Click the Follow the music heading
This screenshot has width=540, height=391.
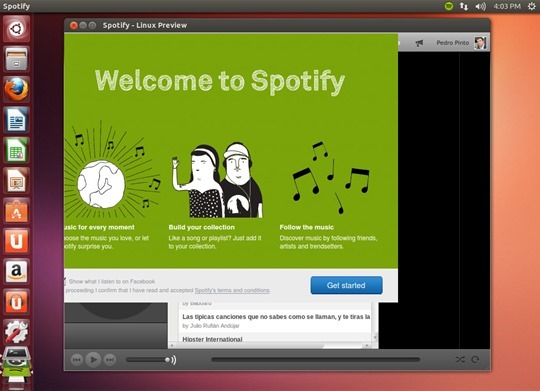click(x=307, y=227)
